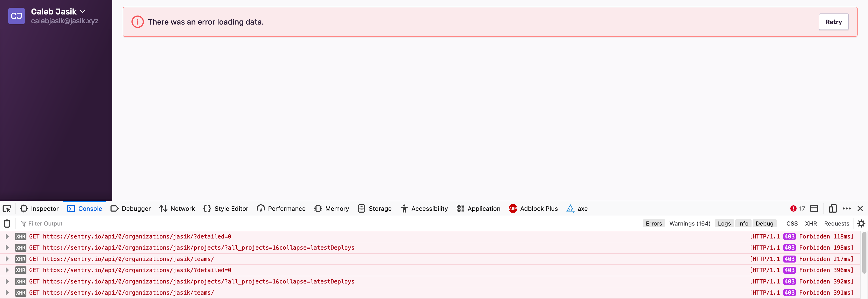Click the Retry button
The height and width of the screenshot is (299, 868).
[x=833, y=21]
